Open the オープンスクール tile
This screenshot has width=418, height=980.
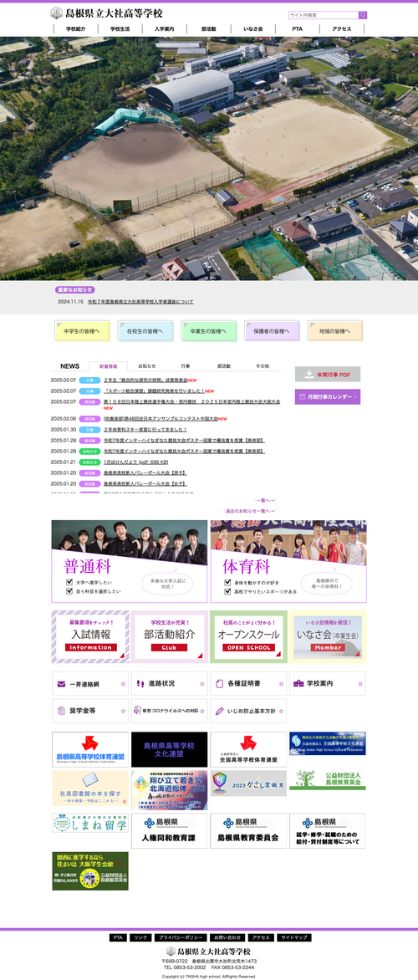[248, 636]
